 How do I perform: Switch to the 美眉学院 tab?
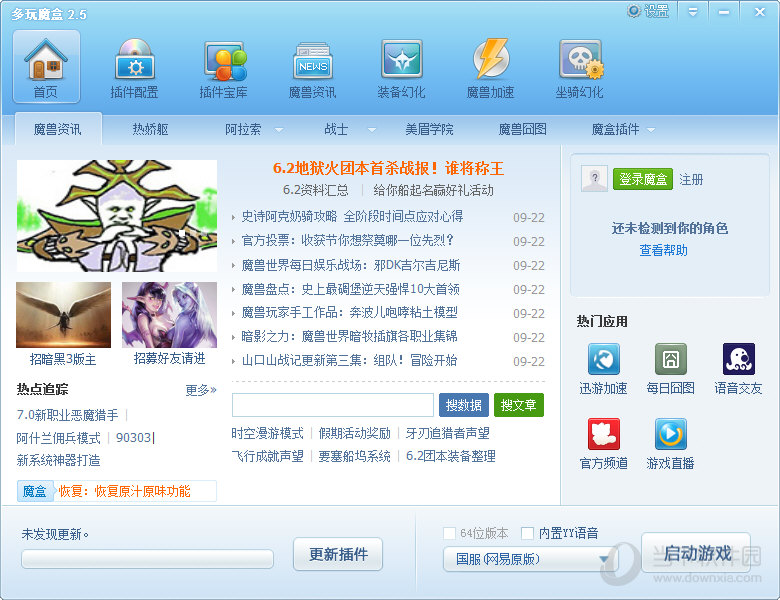(x=429, y=129)
